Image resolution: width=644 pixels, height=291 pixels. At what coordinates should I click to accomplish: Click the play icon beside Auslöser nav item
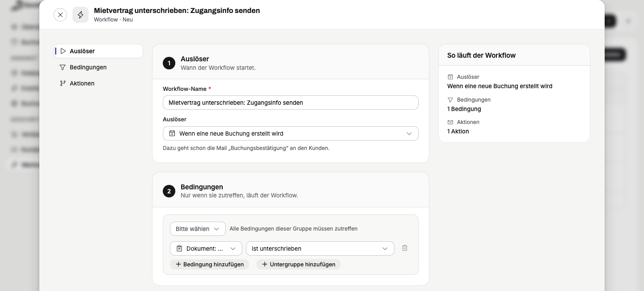pyautogui.click(x=63, y=51)
